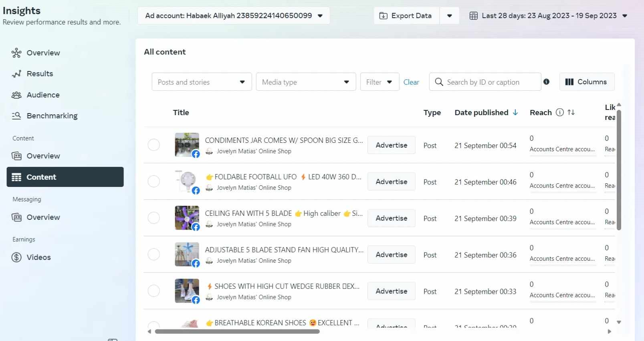
Task: Click the Title column header
Action: coord(181,113)
